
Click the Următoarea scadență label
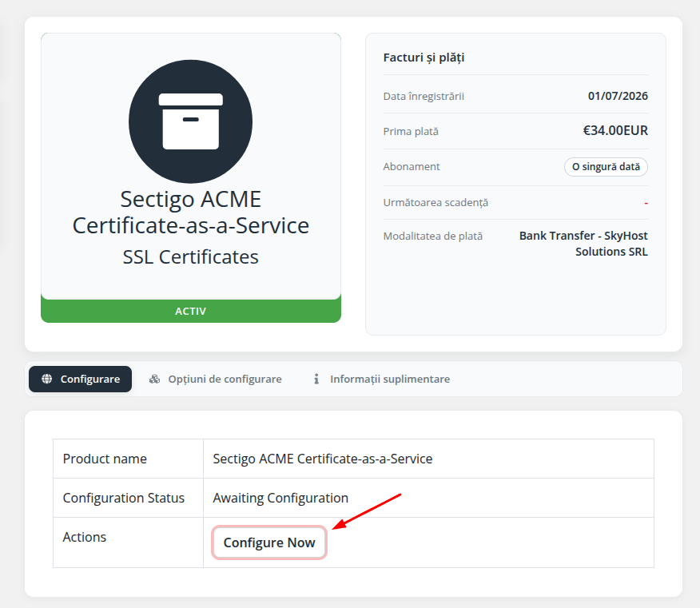point(436,203)
